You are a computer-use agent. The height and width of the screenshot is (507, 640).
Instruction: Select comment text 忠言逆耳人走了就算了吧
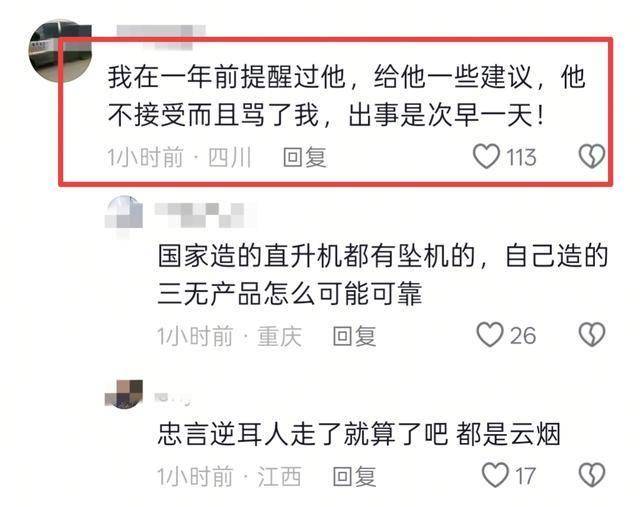click(302, 434)
